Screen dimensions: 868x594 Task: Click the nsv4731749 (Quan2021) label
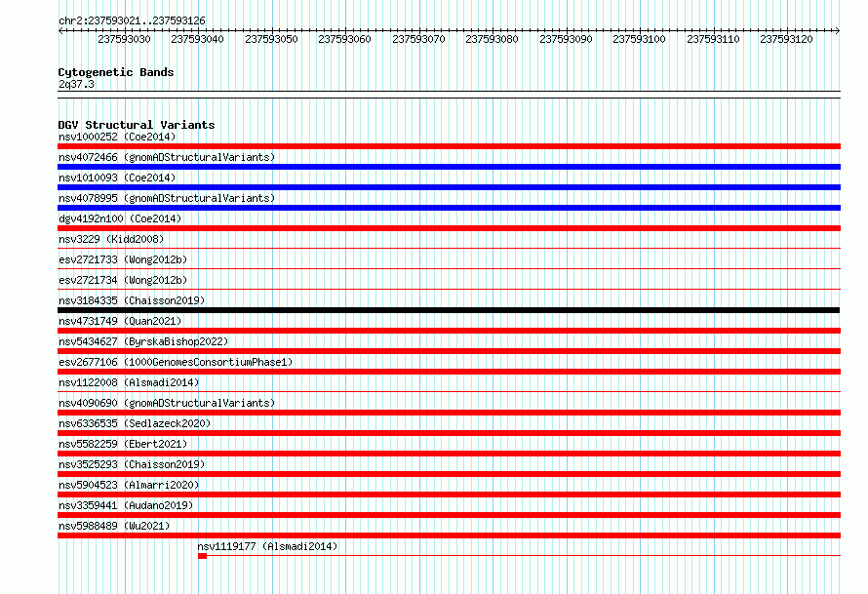[120, 321]
